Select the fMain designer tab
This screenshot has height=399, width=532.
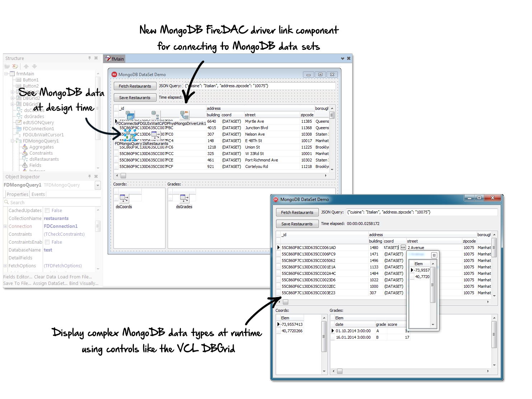click(115, 58)
